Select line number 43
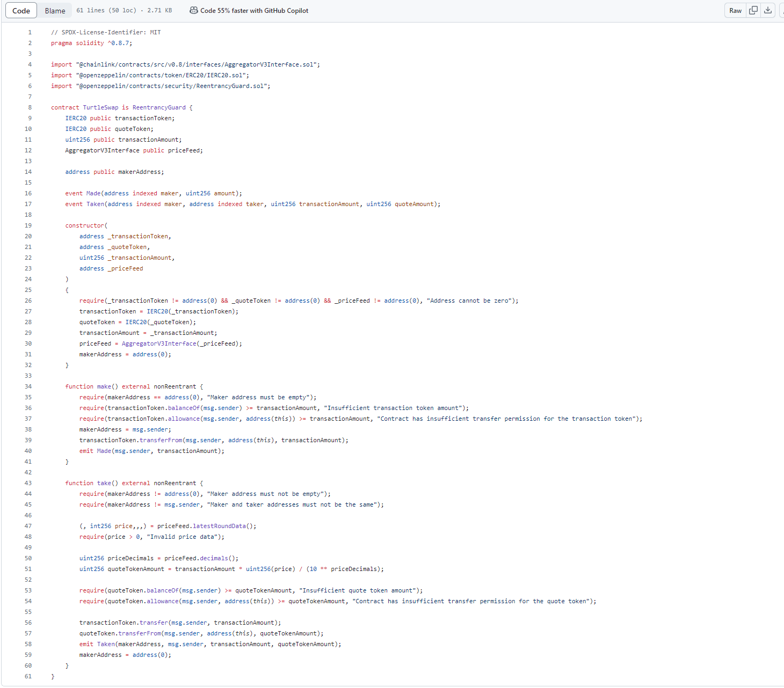Viewport: 784px width, 688px height. pos(28,483)
